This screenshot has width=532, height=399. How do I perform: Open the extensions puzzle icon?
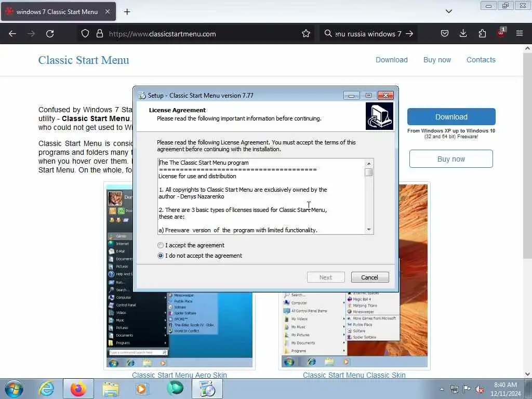click(x=482, y=34)
